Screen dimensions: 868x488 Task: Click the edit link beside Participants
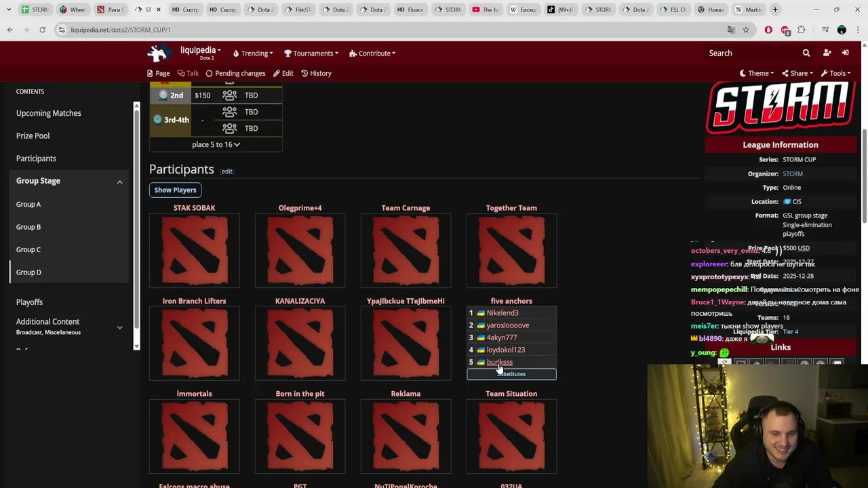coord(226,171)
